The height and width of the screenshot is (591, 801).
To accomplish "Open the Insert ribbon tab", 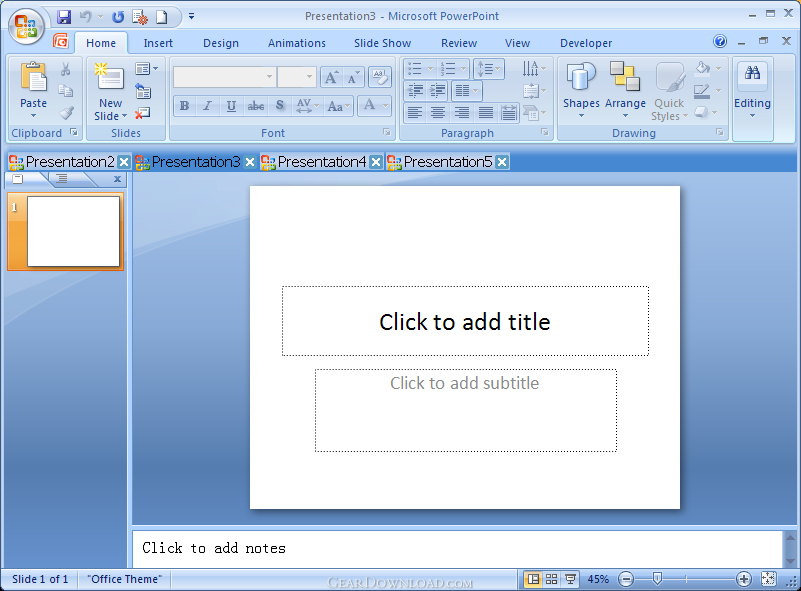I will [x=158, y=43].
